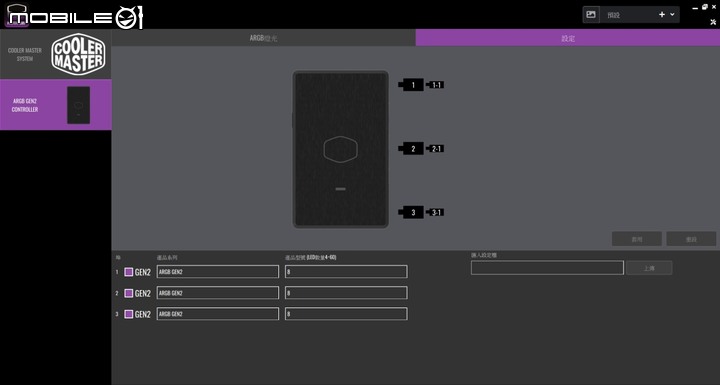This screenshot has height=385, width=720.
Task: Click the apply button below the connectors
Action: [637, 239]
